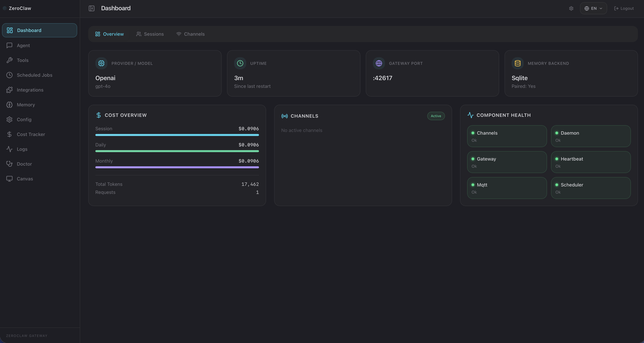Click the Requests count value 1
Viewport: 644px width, 343px height.
point(257,192)
